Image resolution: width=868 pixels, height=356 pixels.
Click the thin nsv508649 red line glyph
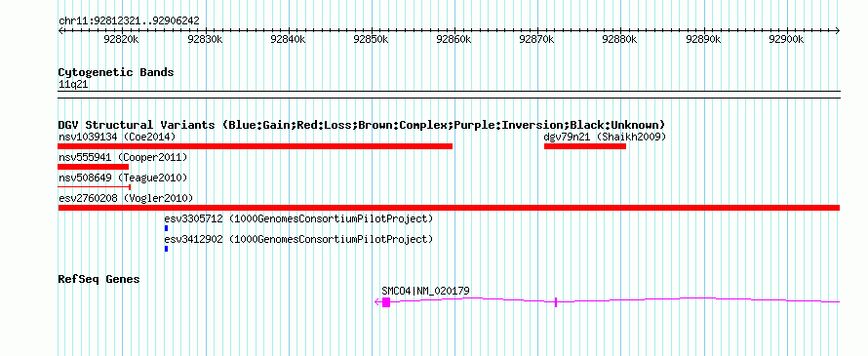[94, 187]
